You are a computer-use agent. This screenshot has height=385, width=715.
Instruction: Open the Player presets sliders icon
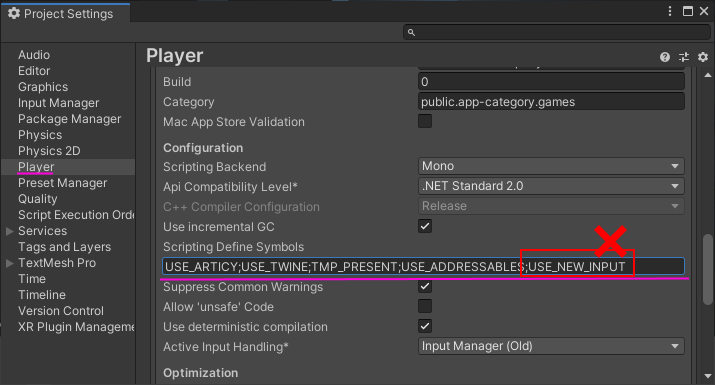[x=684, y=57]
